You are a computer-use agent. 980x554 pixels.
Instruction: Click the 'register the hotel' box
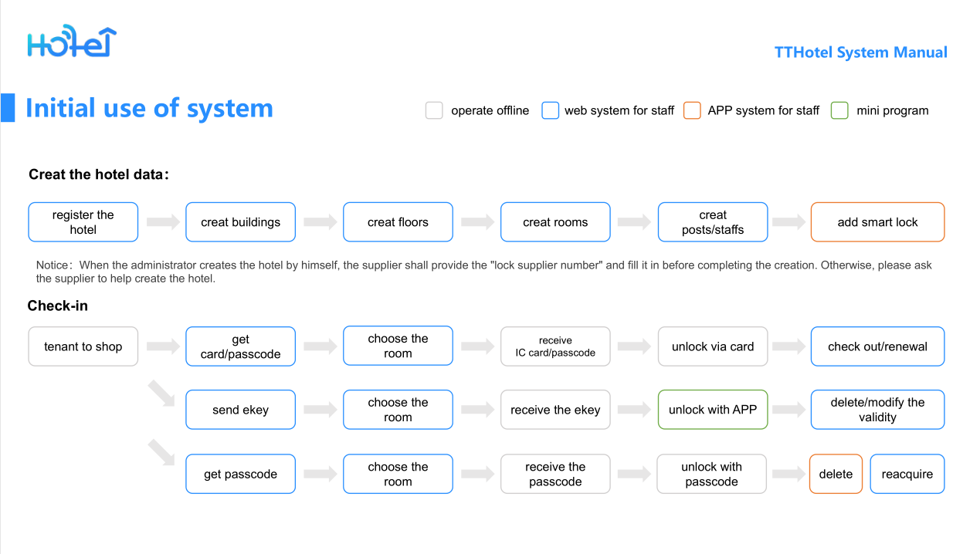(83, 222)
